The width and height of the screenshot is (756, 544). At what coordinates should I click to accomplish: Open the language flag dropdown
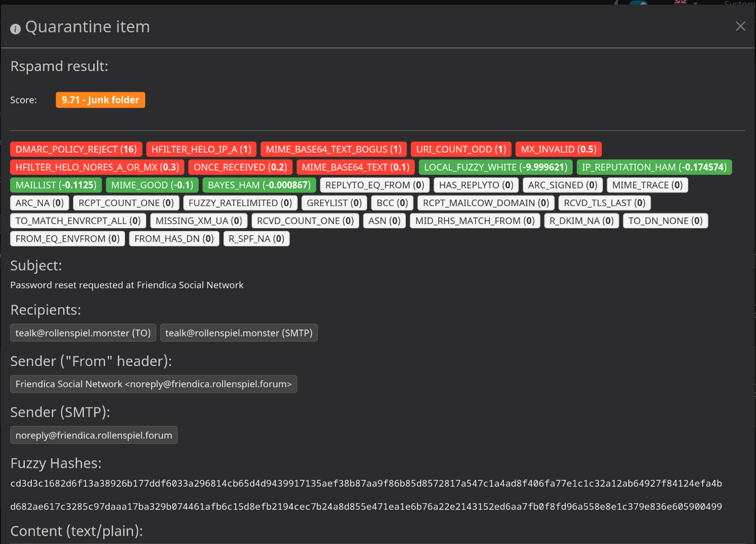coord(686,3)
